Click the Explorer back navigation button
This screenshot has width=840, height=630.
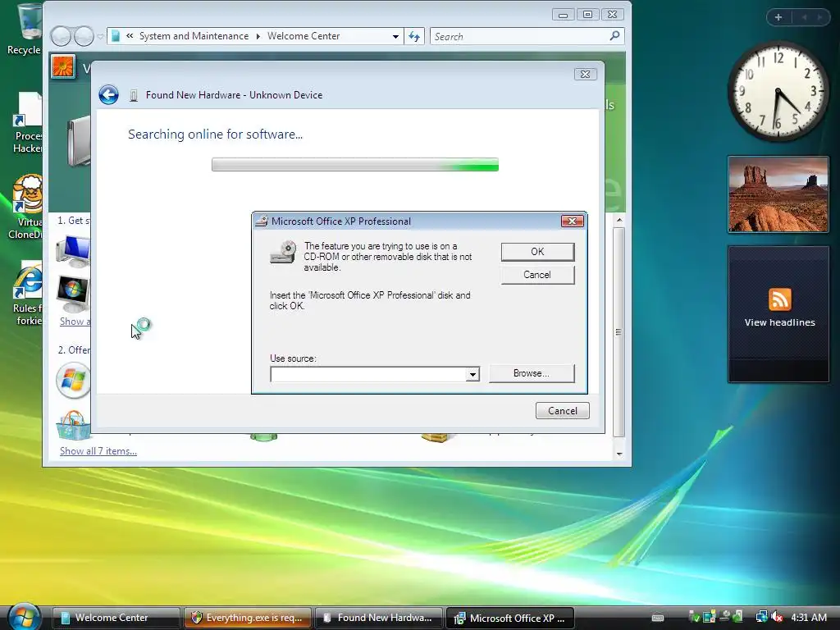(x=61, y=36)
